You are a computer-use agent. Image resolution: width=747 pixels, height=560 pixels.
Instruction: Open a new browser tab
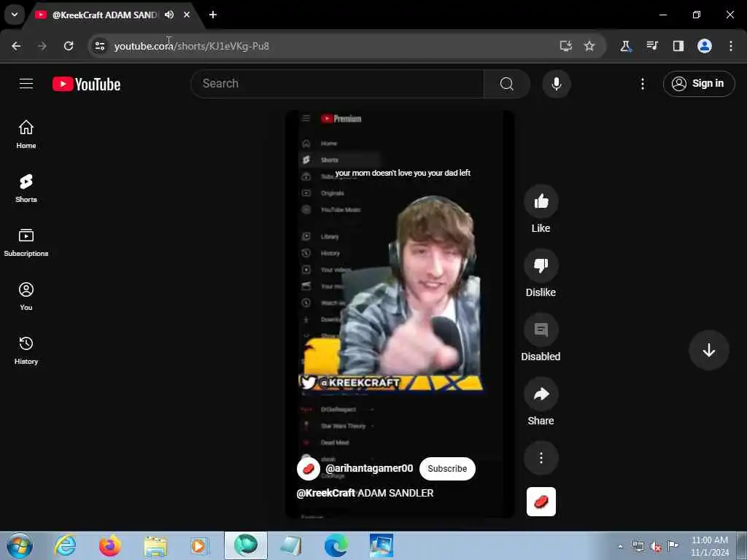point(213,15)
